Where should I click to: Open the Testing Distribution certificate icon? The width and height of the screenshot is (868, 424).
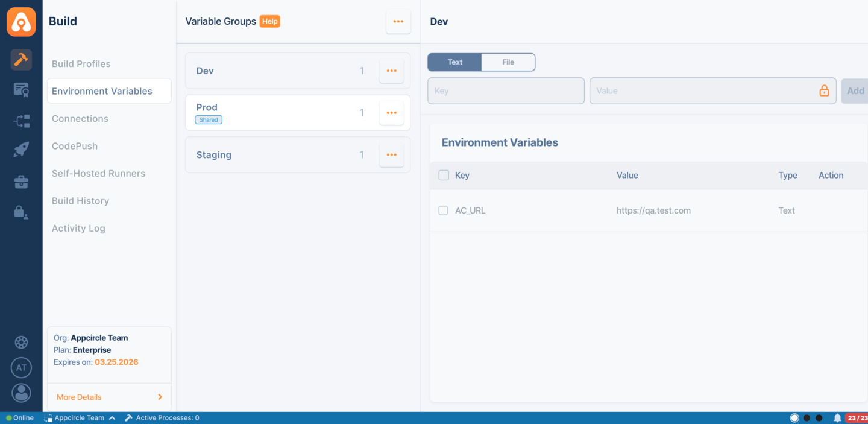tap(21, 89)
